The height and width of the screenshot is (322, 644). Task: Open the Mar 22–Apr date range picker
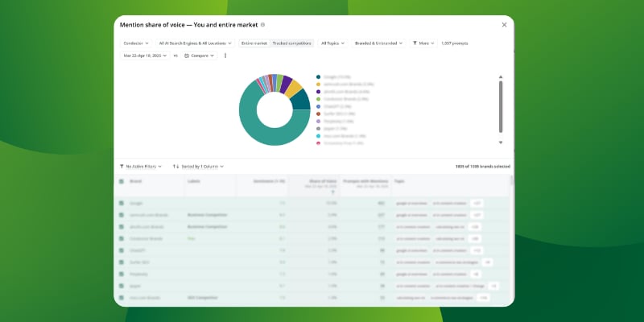pyautogui.click(x=145, y=56)
